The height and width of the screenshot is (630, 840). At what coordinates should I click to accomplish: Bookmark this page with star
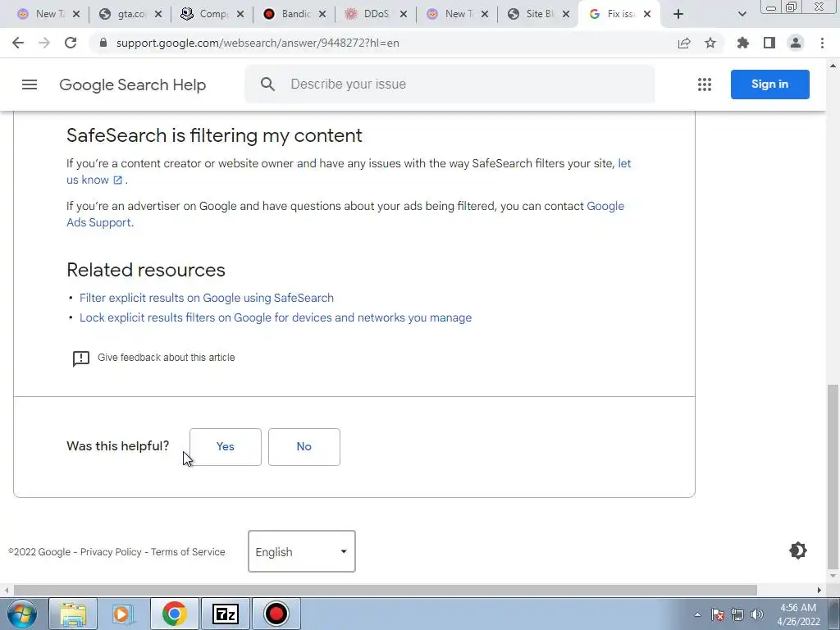(x=710, y=43)
